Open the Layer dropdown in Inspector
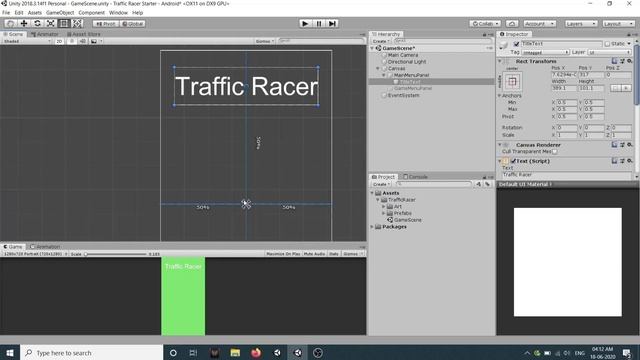The width and height of the screenshot is (640, 360). coord(610,52)
